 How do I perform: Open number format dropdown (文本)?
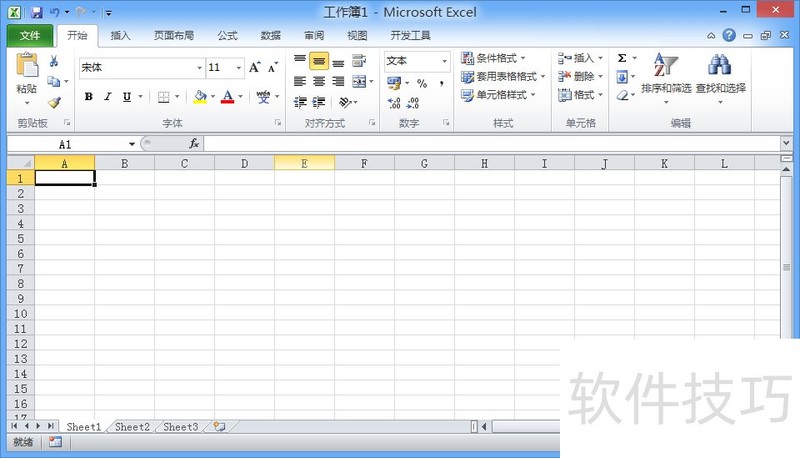click(444, 61)
